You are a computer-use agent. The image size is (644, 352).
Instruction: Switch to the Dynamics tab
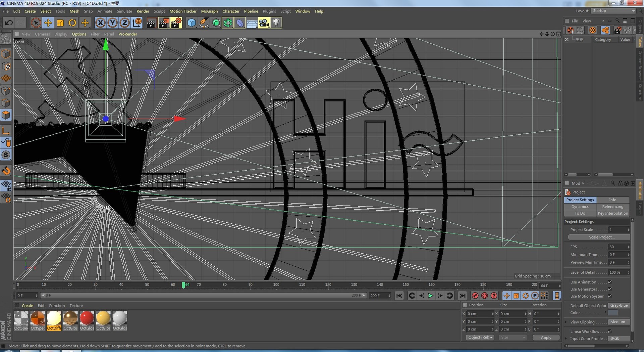pos(580,207)
